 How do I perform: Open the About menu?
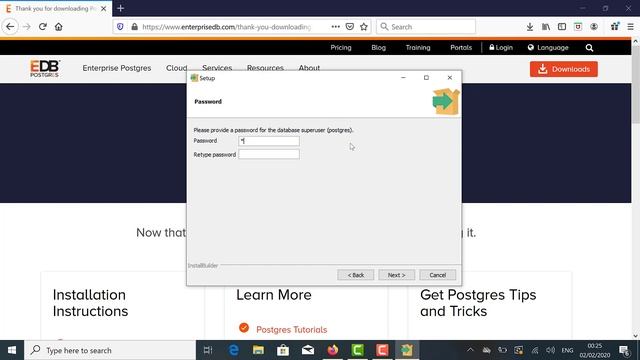(309, 67)
